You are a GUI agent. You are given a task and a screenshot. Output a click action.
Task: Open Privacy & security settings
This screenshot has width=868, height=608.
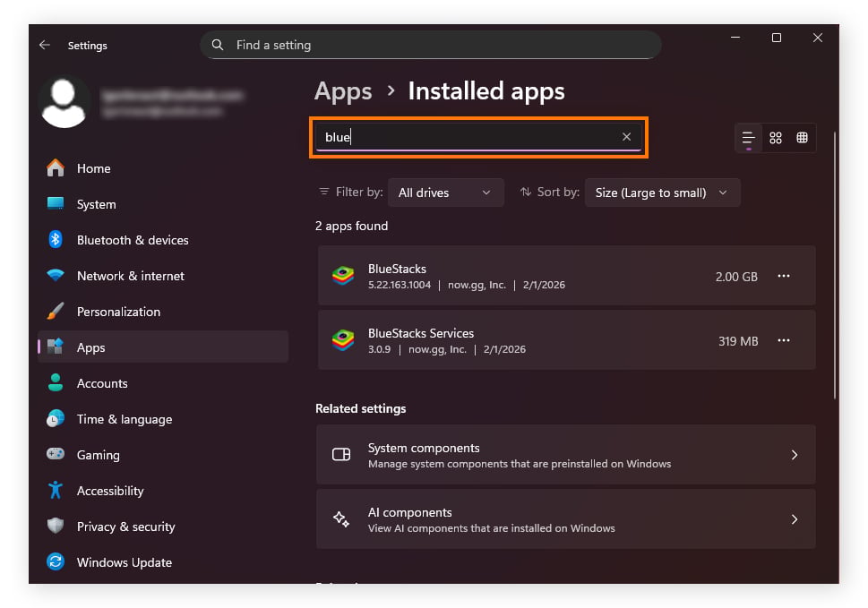point(163,527)
